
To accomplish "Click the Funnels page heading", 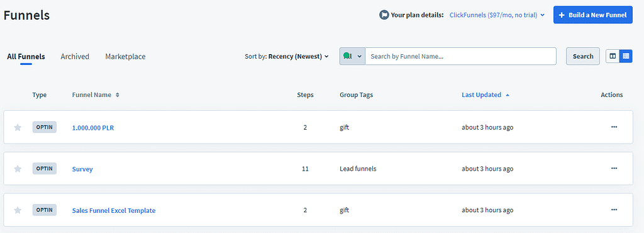I will point(26,15).
